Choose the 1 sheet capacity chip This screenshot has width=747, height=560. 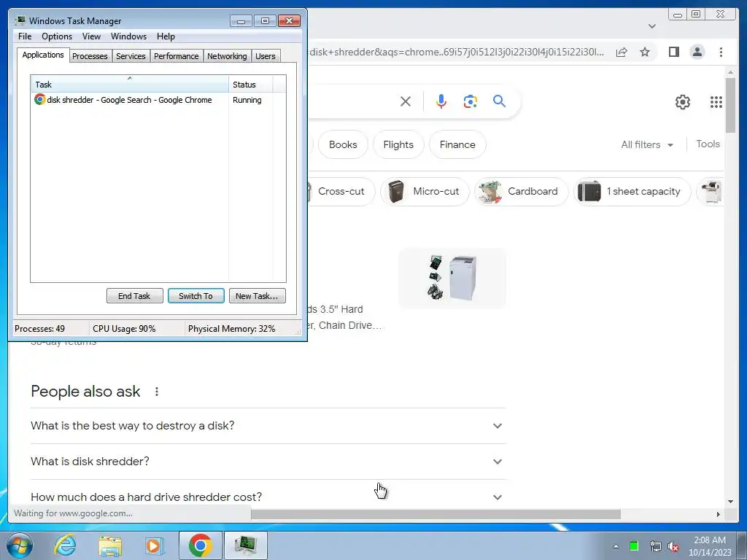[632, 192]
